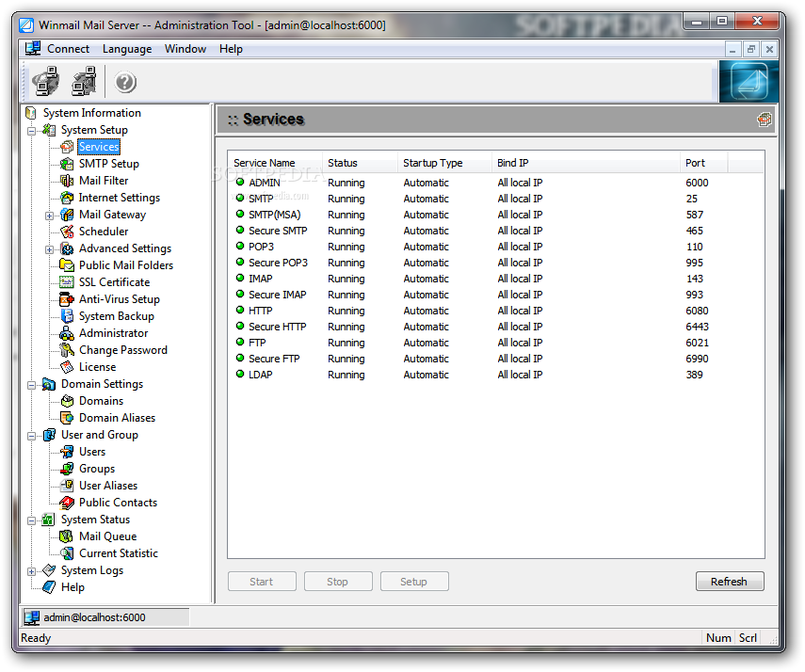Select the License icon
This screenshot has height=672, width=805.
[67, 367]
